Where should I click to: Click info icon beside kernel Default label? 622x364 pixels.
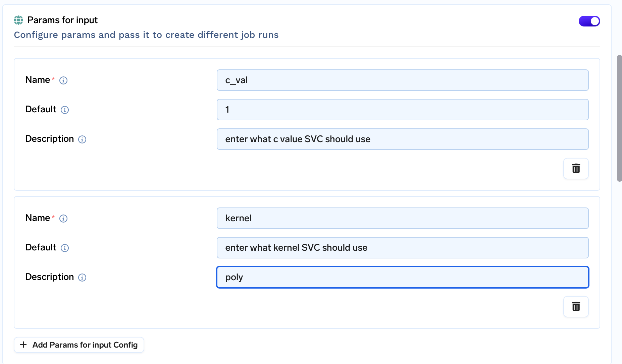(65, 248)
